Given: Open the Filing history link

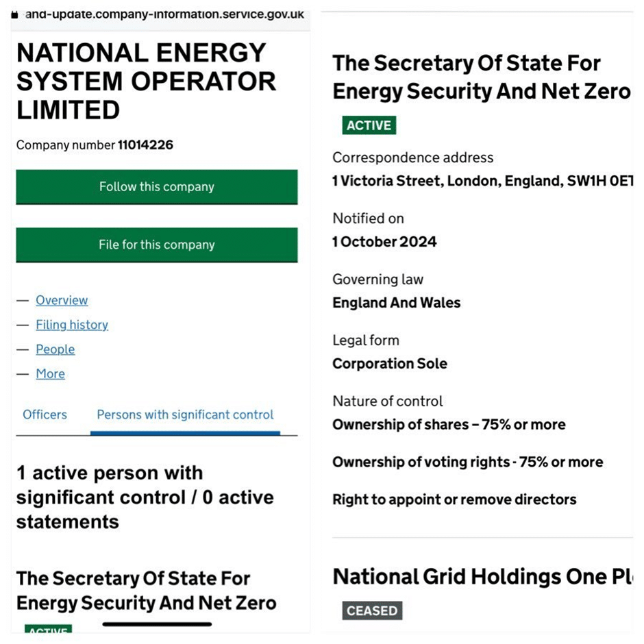Looking at the screenshot, I should [72, 325].
